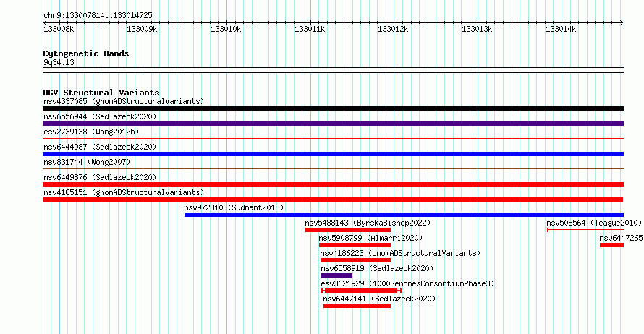The width and height of the screenshot is (644, 334).
Task: Click the esv3621929 red variant bar
Action: [x=361, y=291]
